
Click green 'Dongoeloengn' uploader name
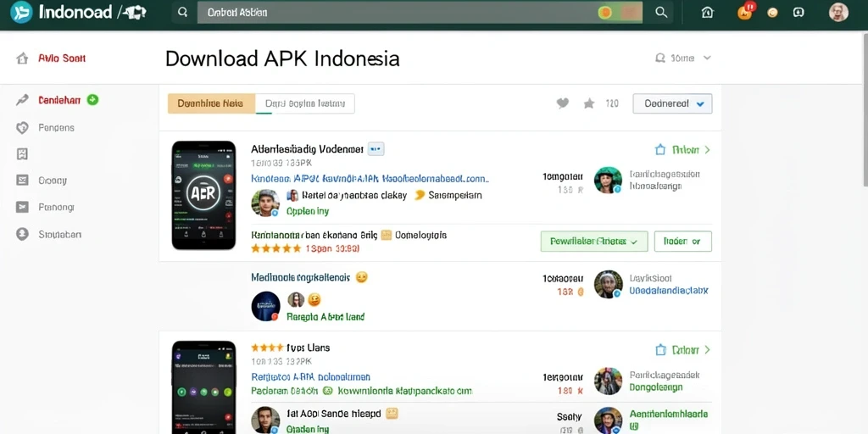click(x=656, y=387)
